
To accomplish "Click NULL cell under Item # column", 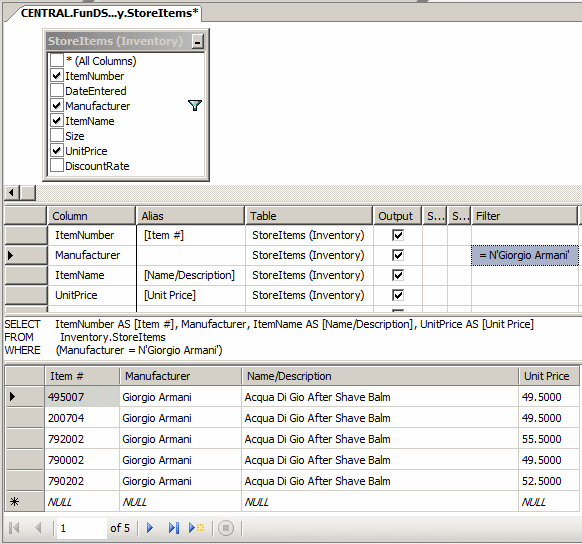I will [x=82, y=502].
